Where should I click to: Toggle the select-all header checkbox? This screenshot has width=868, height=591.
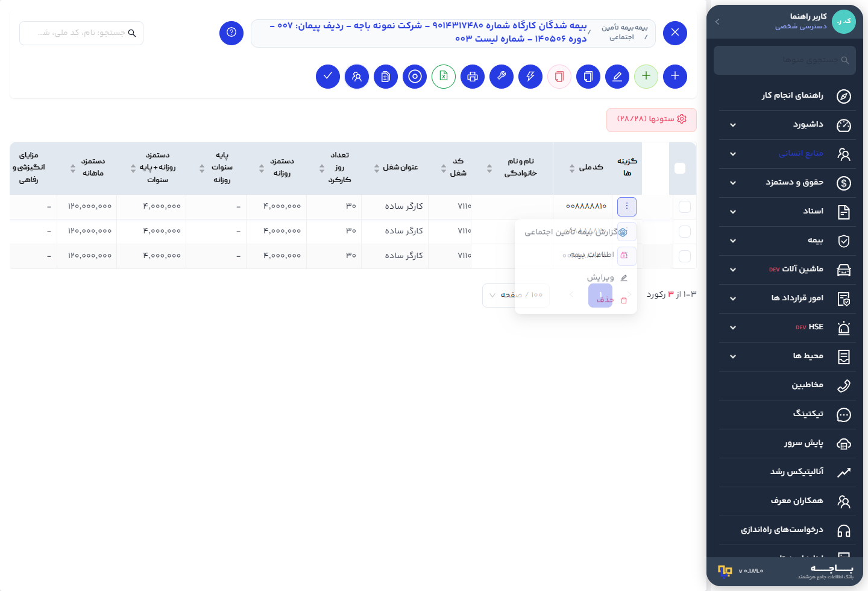680,168
